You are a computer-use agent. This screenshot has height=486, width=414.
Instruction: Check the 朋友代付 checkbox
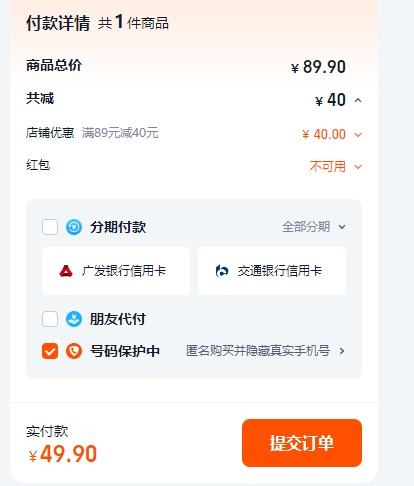tap(50, 319)
